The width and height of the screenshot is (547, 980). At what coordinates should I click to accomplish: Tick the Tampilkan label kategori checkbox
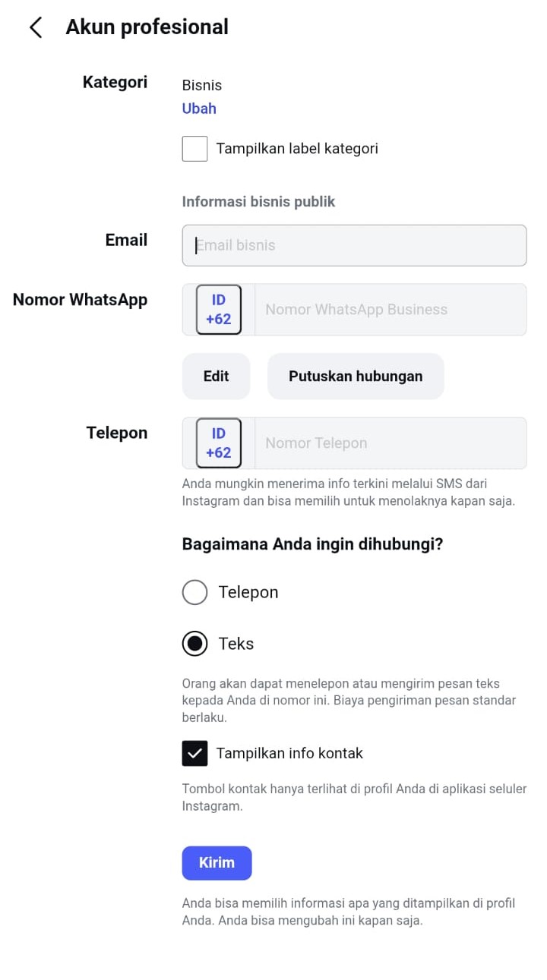click(195, 149)
